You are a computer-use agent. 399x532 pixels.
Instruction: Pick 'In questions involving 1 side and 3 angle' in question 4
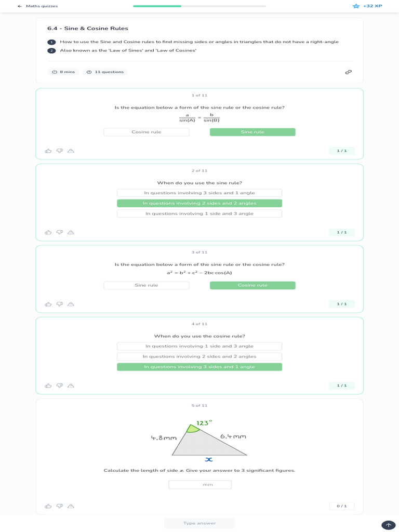pos(199,346)
